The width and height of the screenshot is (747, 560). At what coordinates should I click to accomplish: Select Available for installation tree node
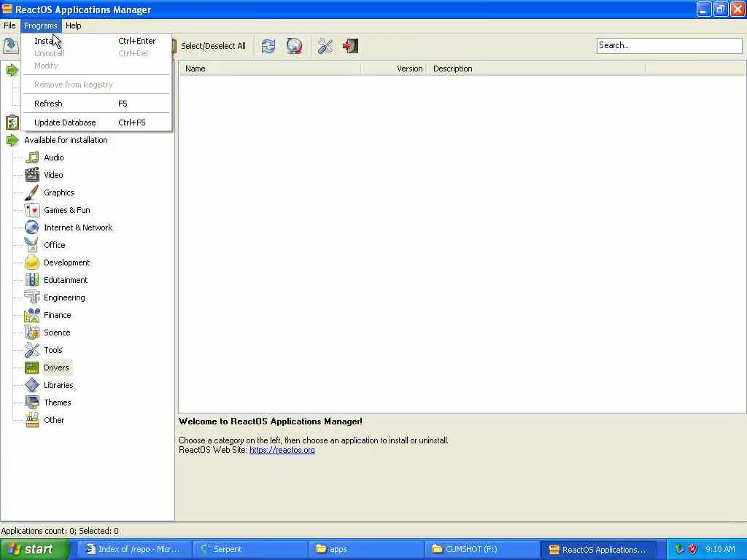(x=66, y=141)
